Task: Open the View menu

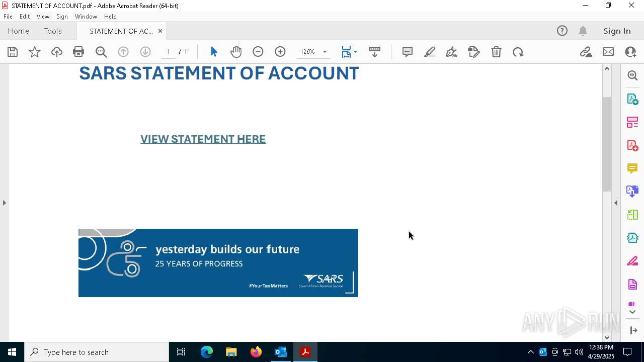Action: coord(43,17)
